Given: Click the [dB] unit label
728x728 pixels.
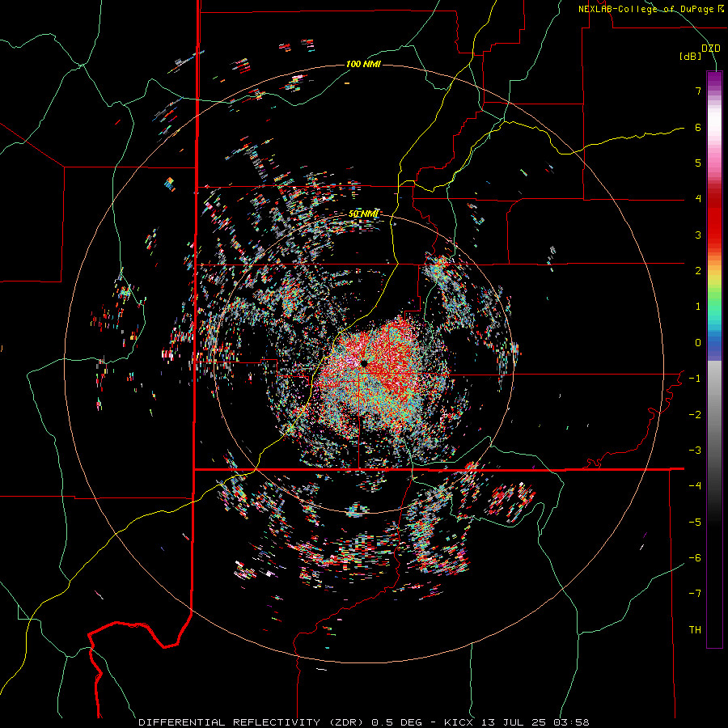Looking at the screenshot, I should pos(691,57).
